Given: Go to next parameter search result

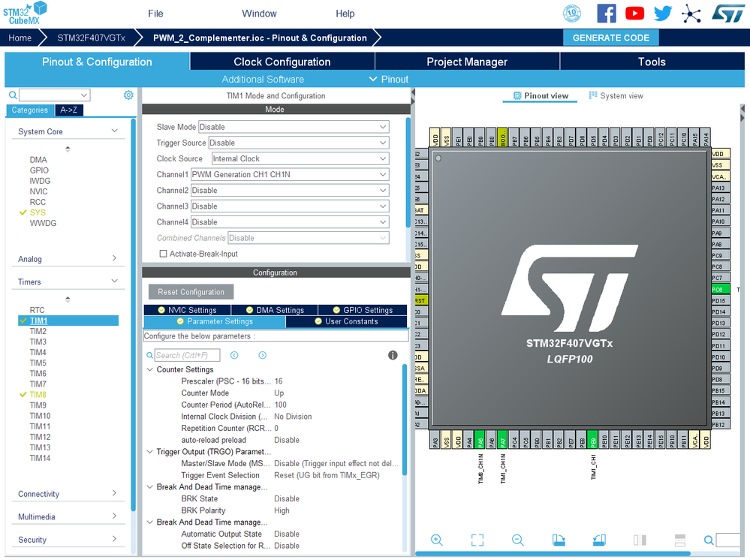Looking at the screenshot, I should [x=263, y=355].
